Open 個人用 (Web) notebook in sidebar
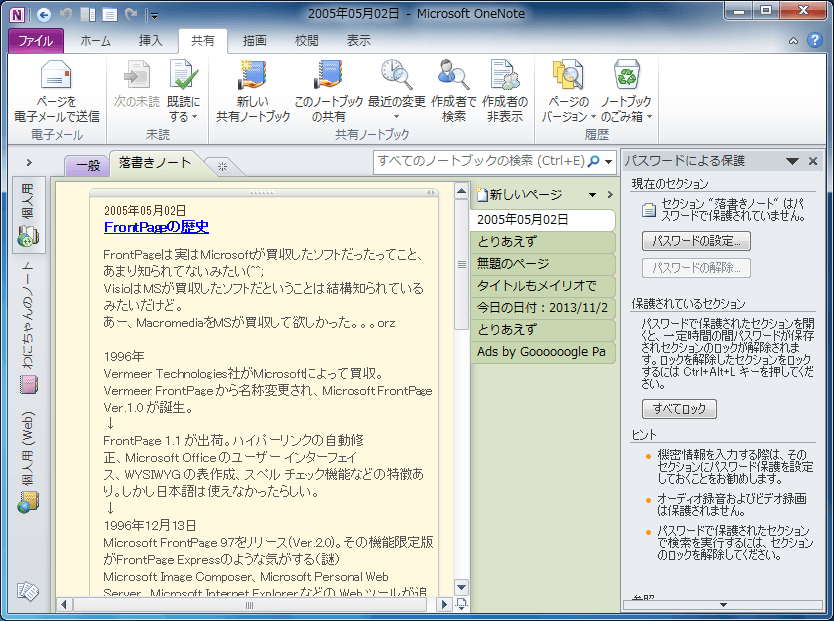This screenshot has width=834, height=621. pos(28,461)
